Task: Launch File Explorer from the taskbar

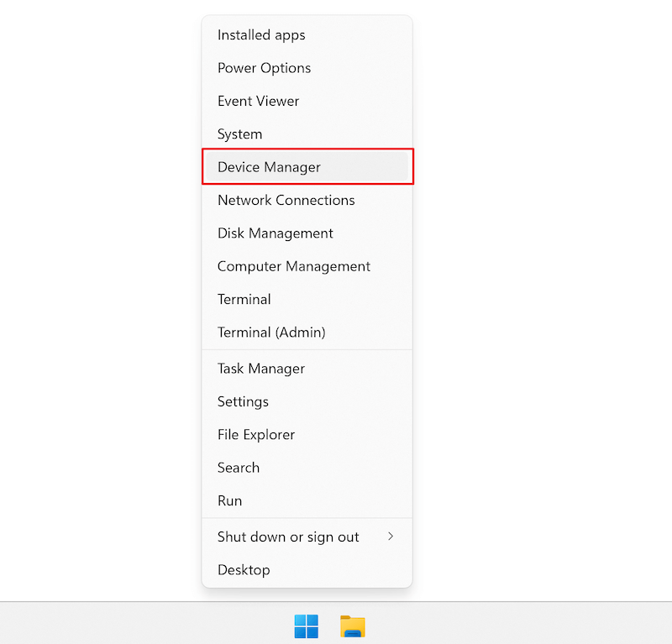Action: click(353, 626)
